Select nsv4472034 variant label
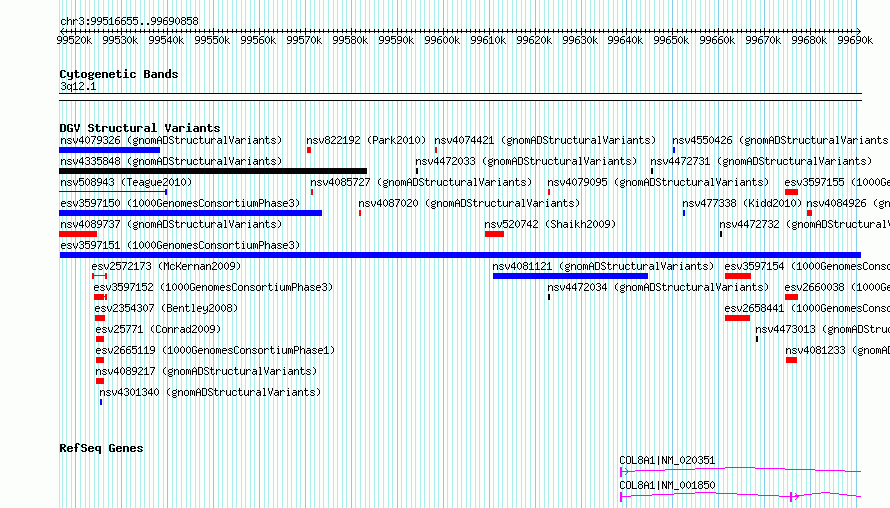The height and width of the screenshot is (508, 890). click(x=658, y=287)
